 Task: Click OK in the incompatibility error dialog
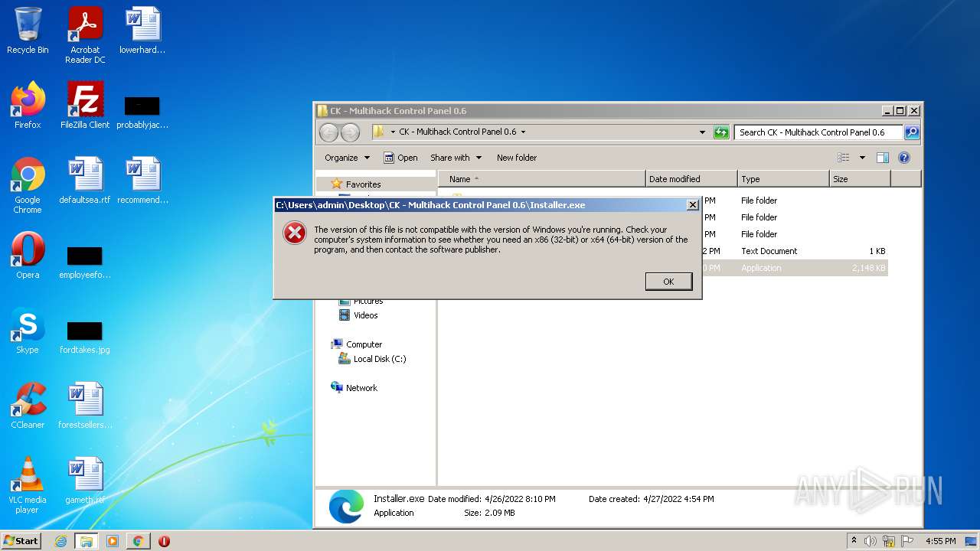coord(668,282)
